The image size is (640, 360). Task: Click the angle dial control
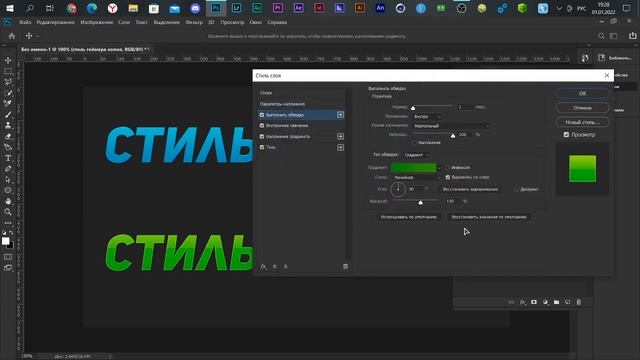point(398,189)
